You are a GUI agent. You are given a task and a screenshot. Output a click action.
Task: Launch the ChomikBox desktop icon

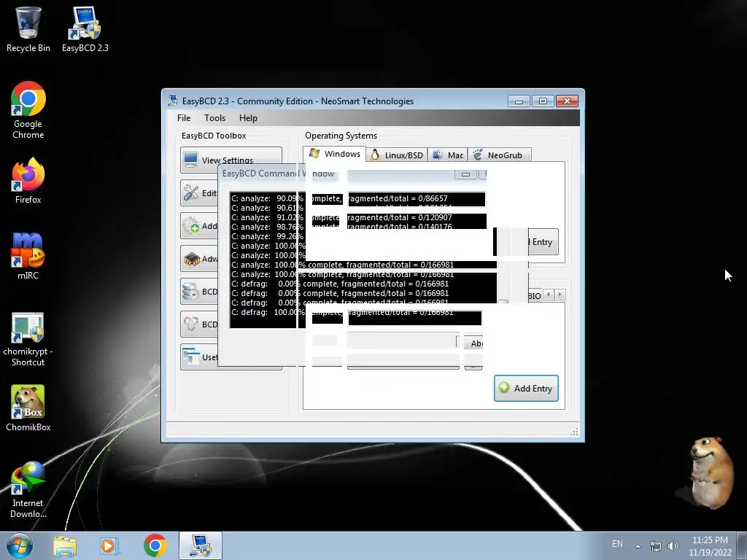tap(28, 408)
